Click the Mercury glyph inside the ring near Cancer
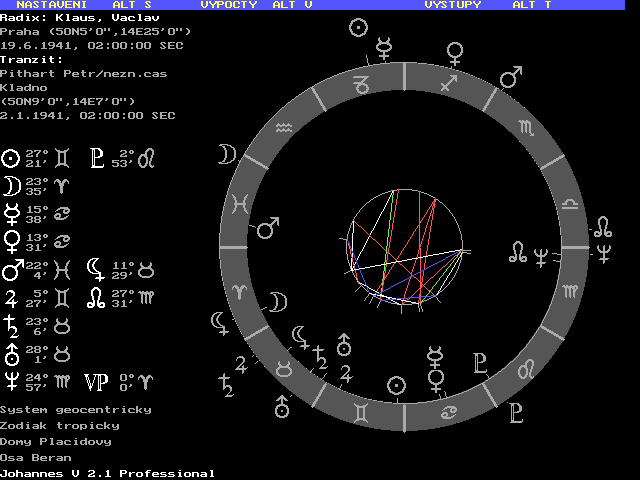Viewport: 640px width, 480px height. [435, 357]
